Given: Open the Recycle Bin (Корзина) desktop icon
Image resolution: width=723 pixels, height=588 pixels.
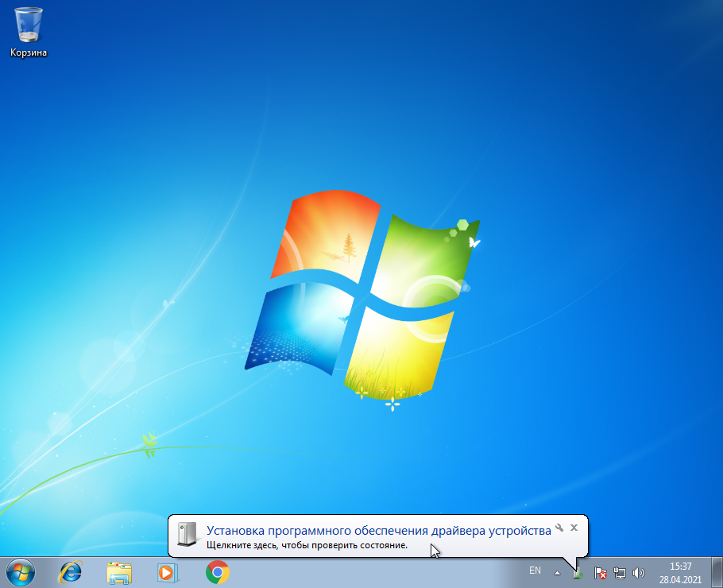Looking at the screenshot, I should tap(29, 32).
